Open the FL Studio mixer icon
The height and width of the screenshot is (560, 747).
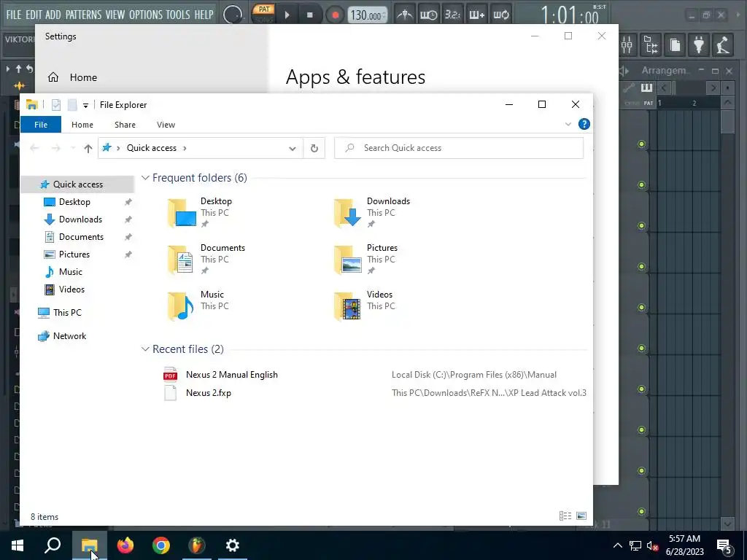point(627,45)
